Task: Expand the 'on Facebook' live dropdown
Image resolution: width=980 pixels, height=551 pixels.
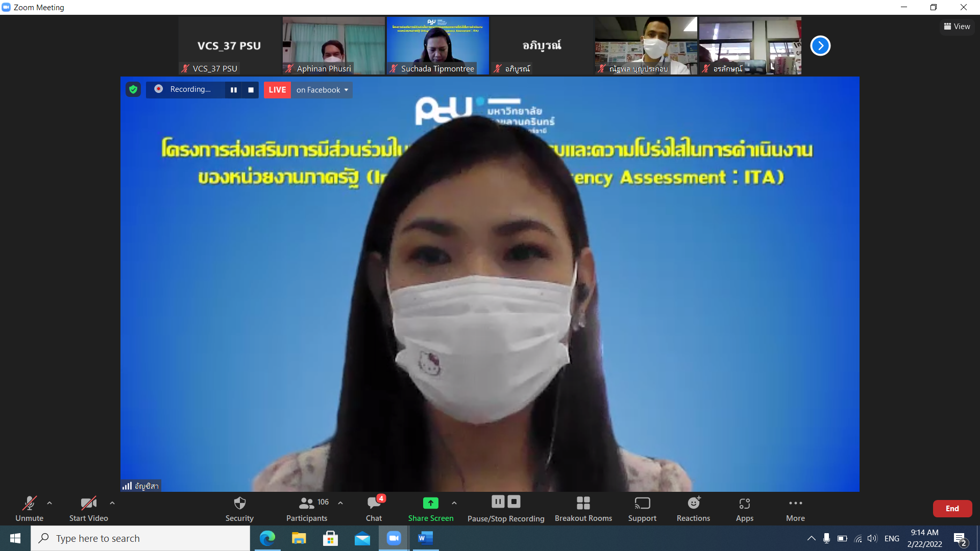Action: pos(322,90)
